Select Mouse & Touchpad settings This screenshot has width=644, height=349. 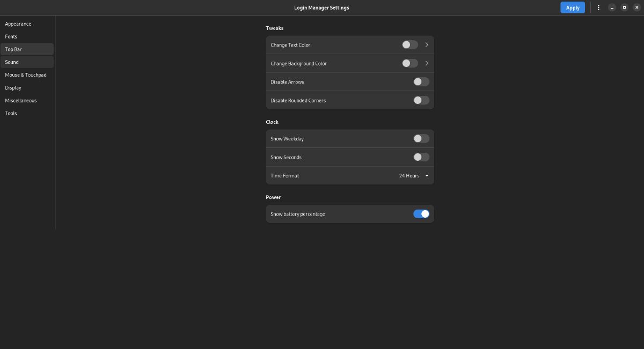26,75
